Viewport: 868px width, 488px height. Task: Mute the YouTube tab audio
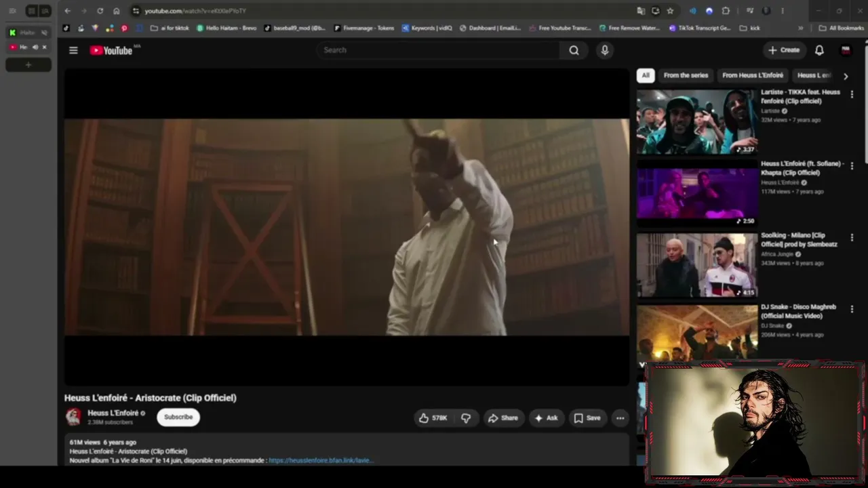[x=35, y=47]
